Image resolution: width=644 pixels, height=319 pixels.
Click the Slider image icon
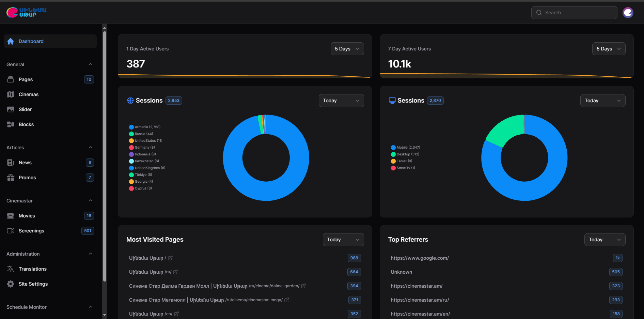pos(11,109)
